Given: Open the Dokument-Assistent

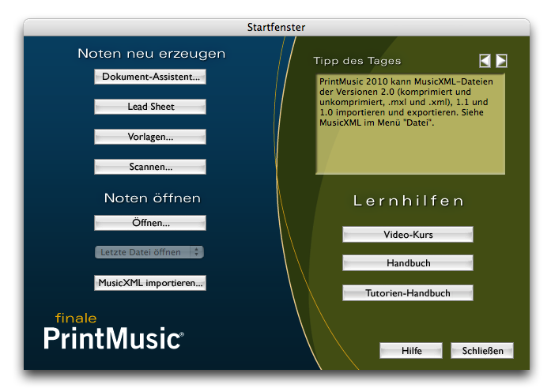Looking at the screenshot, I should pos(150,77).
